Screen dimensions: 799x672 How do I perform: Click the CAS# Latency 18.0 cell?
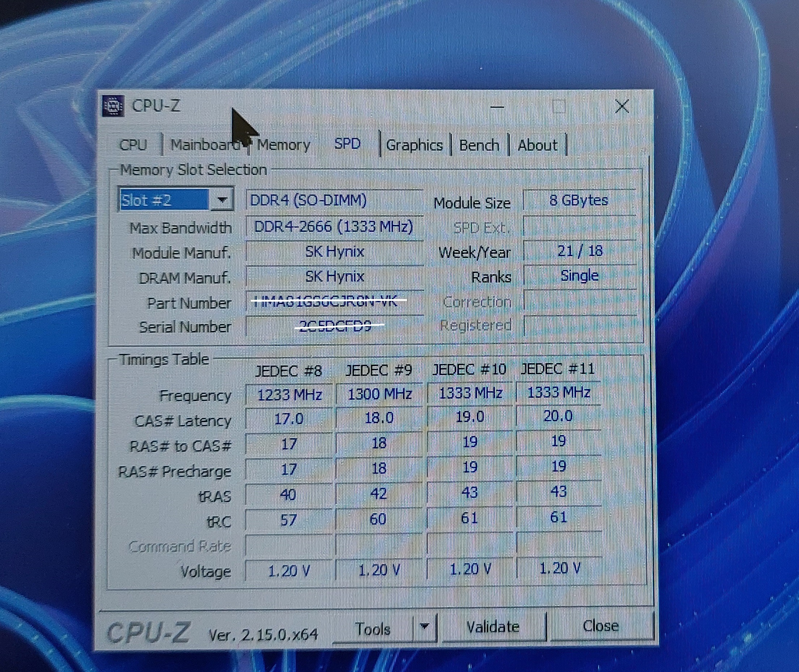[x=379, y=418]
